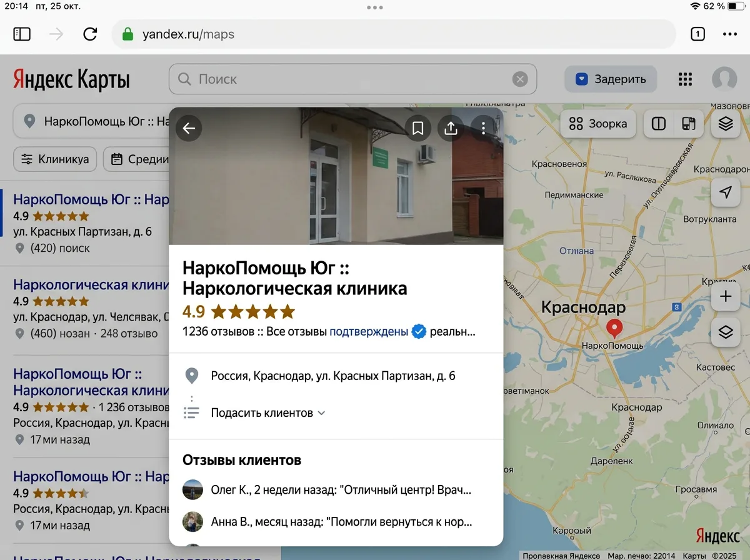Screen dimensions: 750x560
Task: Tap the card's location pin icon
Action: click(x=191, y=376)
